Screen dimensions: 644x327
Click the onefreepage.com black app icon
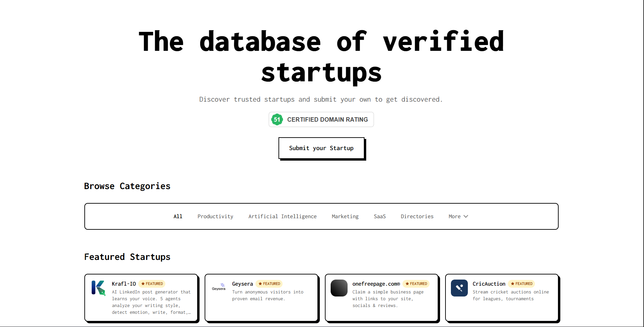point(339,288)
